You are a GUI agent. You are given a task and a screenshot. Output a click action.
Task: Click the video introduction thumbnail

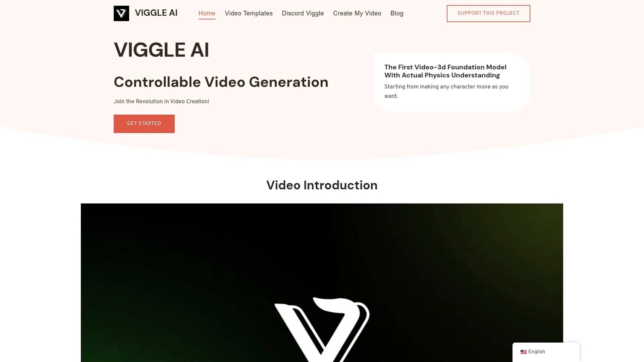322,283
